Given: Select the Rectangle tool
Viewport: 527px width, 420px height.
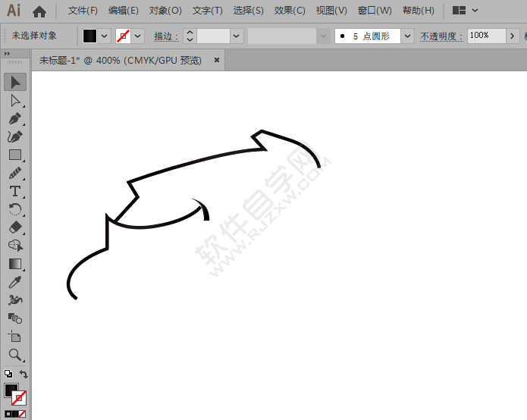Looking at the screenshot, I should [15, 155].
